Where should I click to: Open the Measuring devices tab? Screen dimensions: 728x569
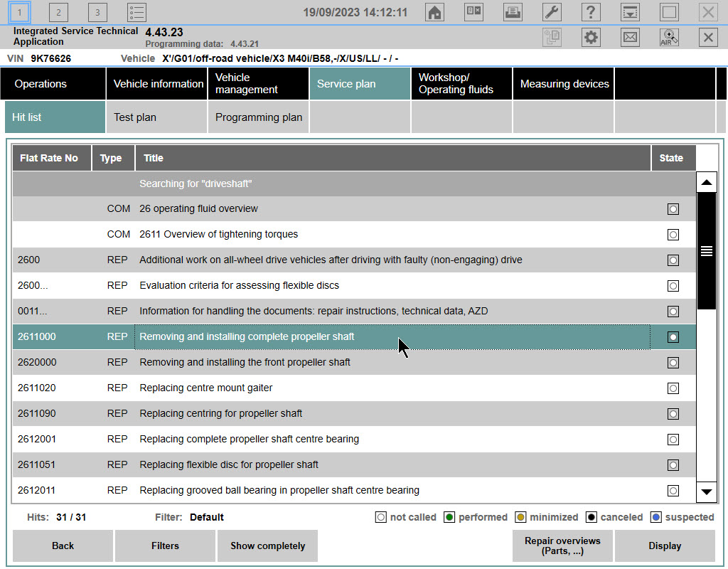(563, 84)
